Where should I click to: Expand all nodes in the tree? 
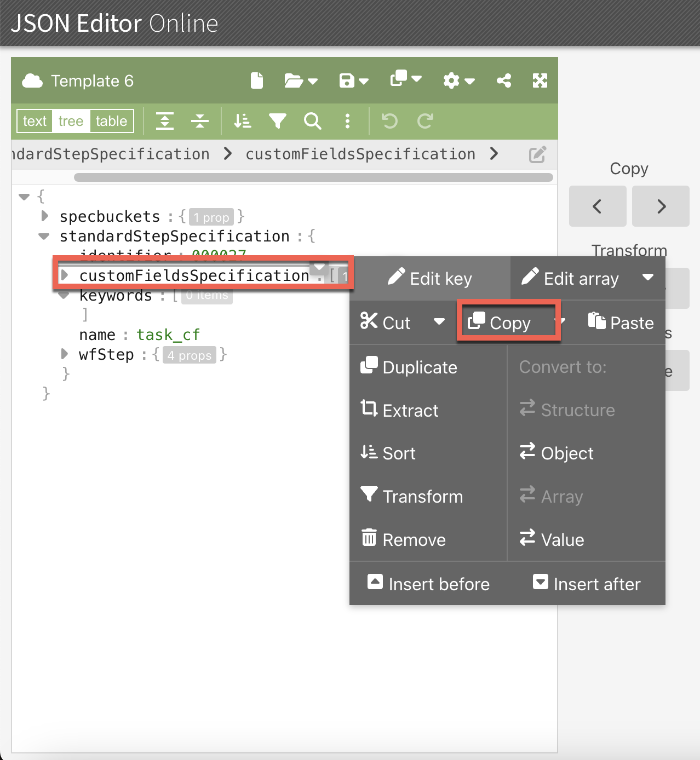[x=165, y=121]
